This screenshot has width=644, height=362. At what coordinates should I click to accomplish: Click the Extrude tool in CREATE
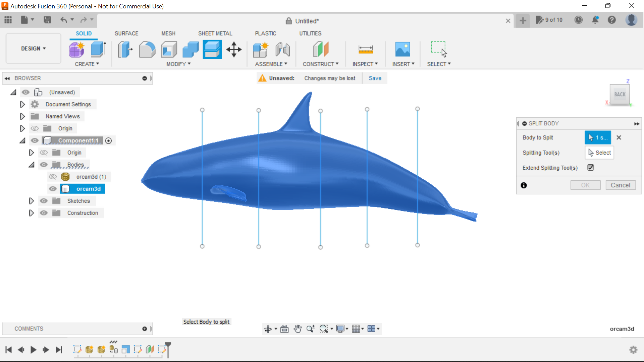(x=98, y=49)
